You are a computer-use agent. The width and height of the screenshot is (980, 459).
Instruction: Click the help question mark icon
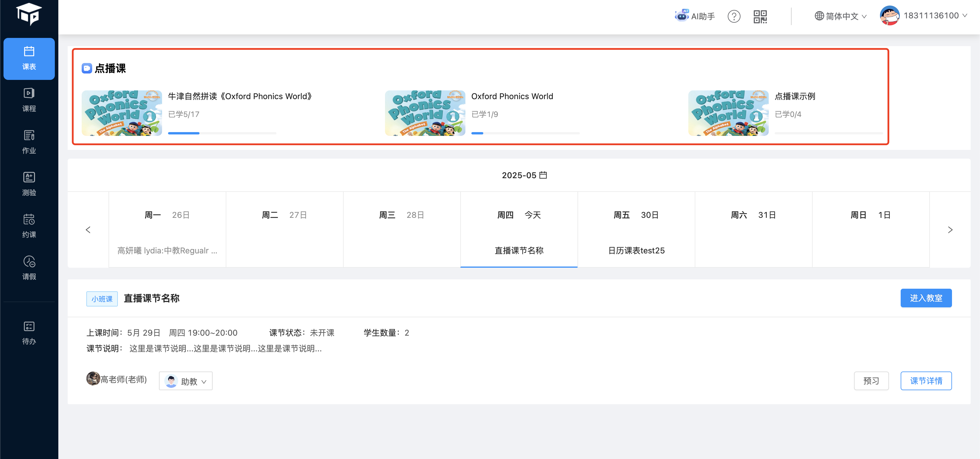(x=734, y=16)
